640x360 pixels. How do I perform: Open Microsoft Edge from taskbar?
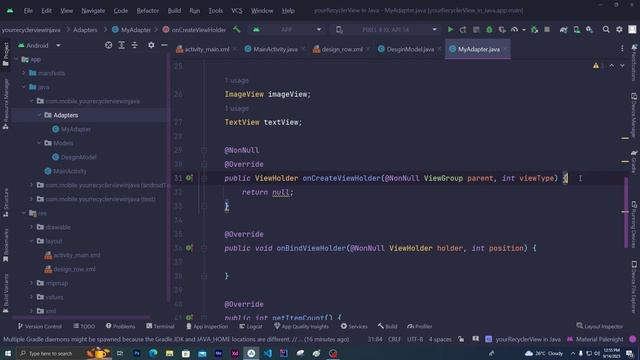[x=153, y=353]
